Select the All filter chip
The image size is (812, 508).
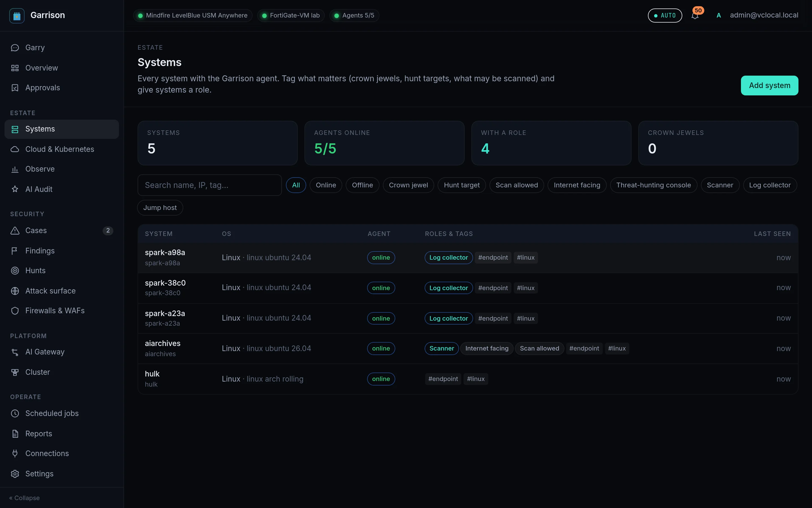click(296, 185)
